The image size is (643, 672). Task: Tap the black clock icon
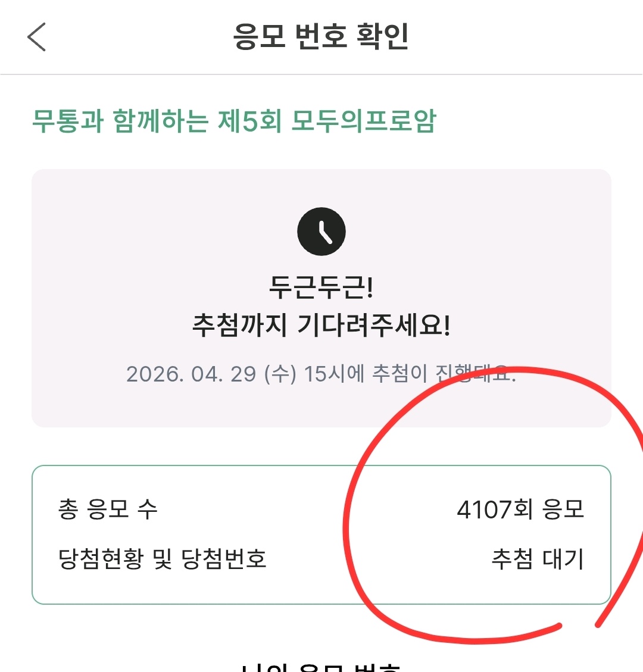321,231
